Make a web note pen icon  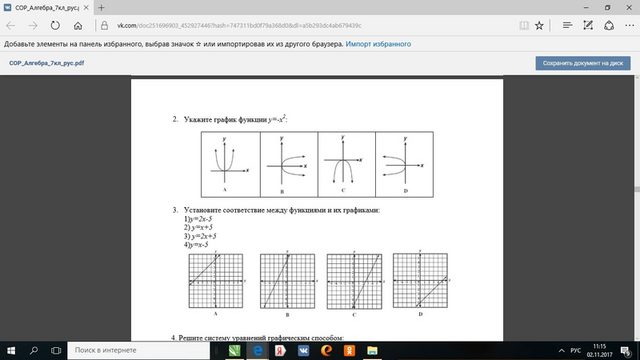coord(588,25)
